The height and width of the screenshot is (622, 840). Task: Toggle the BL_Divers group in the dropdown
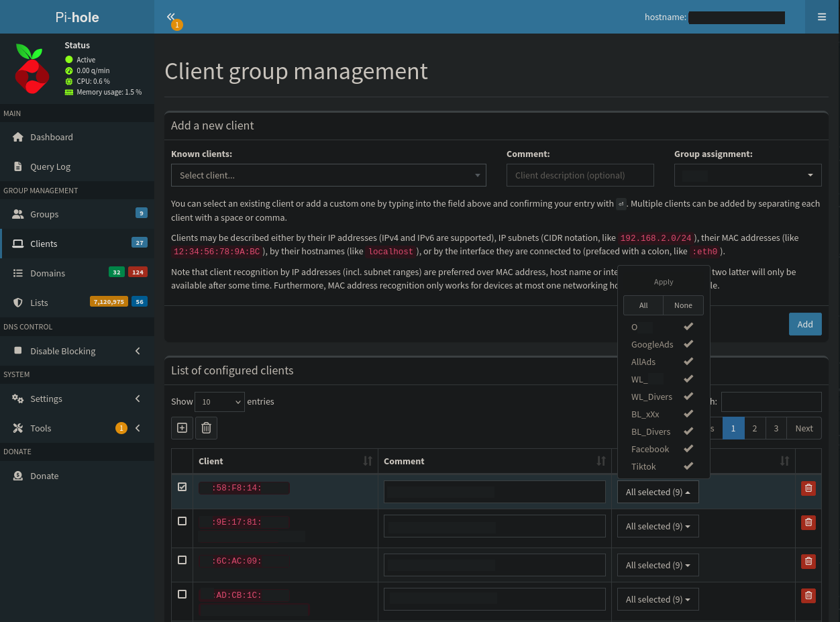click(x=663, y=431)
